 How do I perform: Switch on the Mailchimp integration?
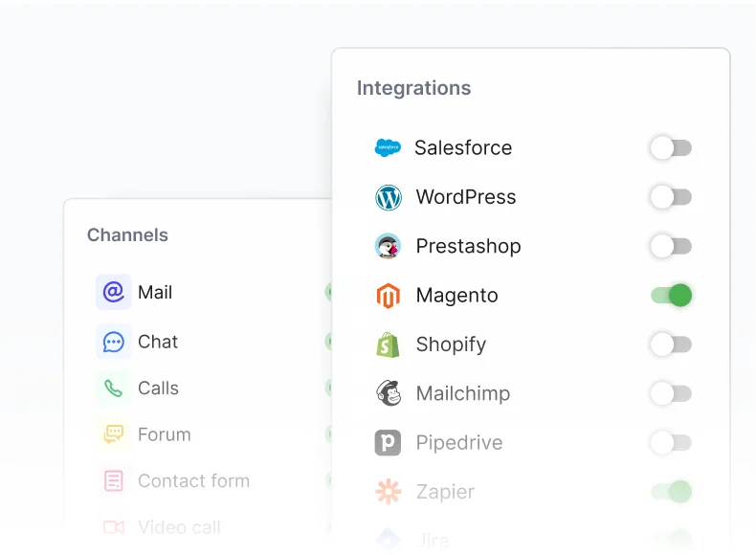(670, 393)
